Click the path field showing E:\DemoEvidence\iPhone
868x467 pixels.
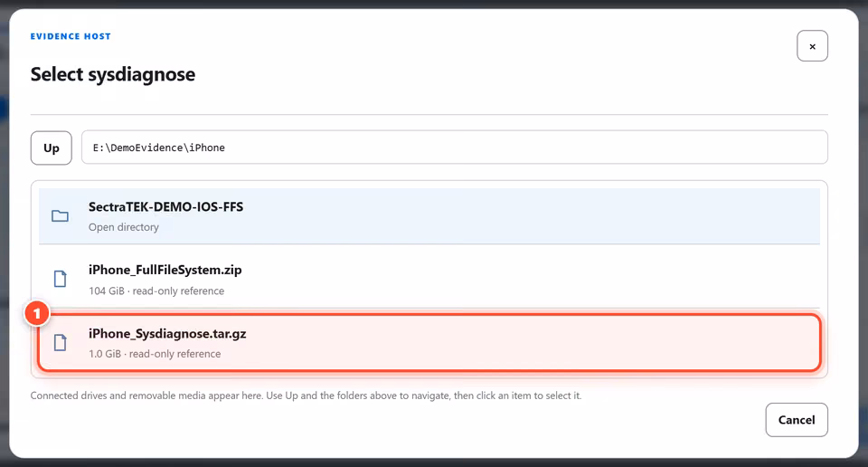pos(454,148)
